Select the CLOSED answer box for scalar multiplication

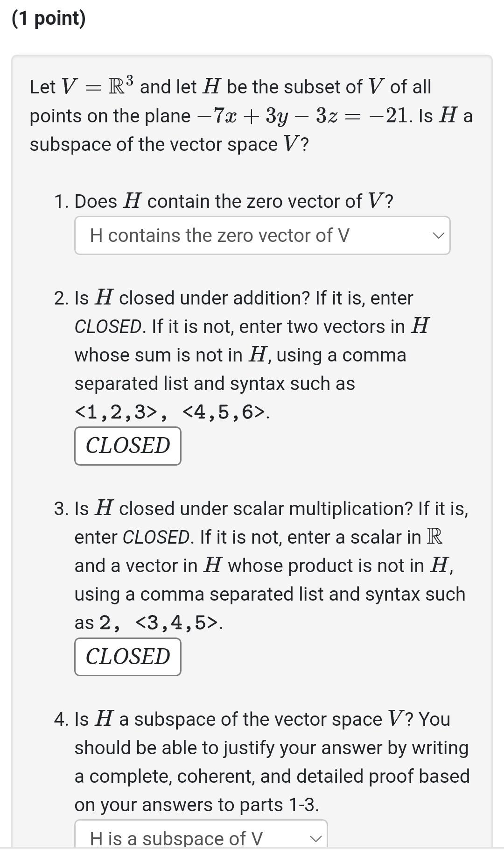point(127,657)
